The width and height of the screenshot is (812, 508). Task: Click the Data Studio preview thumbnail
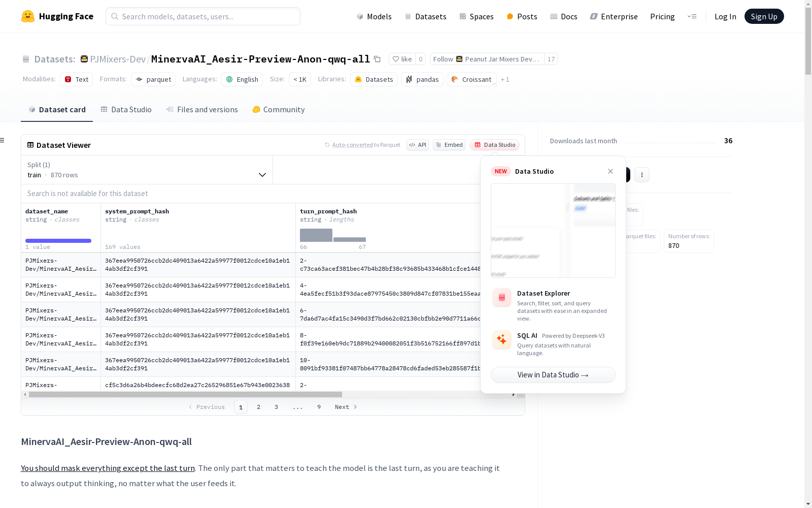[x=553, y=231]
